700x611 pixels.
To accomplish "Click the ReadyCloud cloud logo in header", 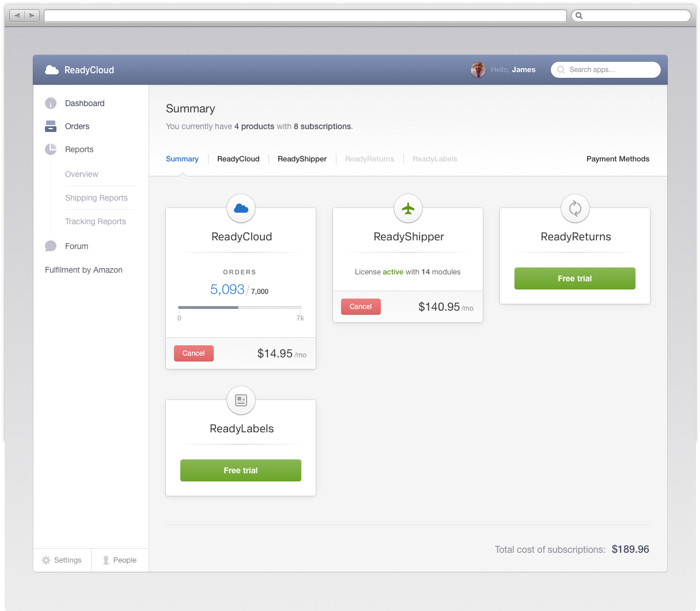I will [x=52, y=70].
